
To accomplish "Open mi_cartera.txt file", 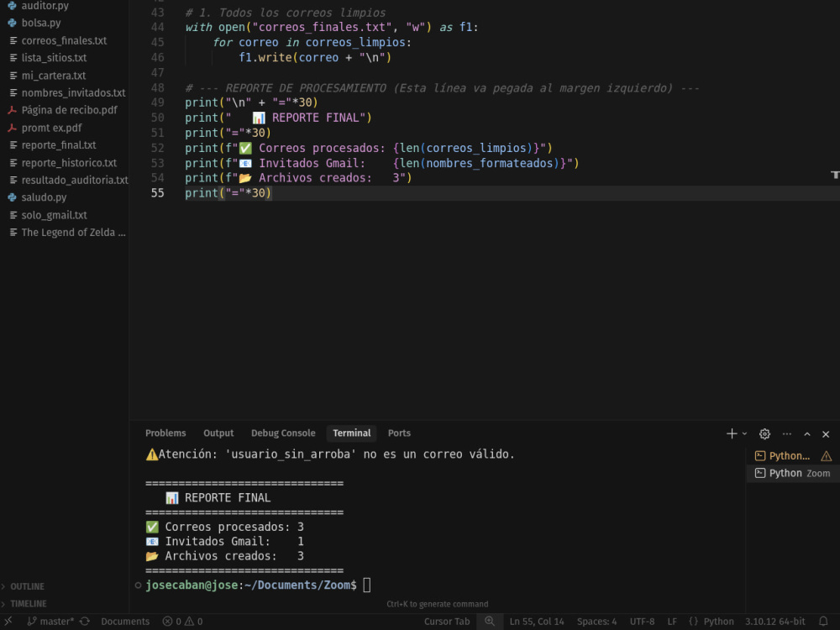I will coord(54,76).
